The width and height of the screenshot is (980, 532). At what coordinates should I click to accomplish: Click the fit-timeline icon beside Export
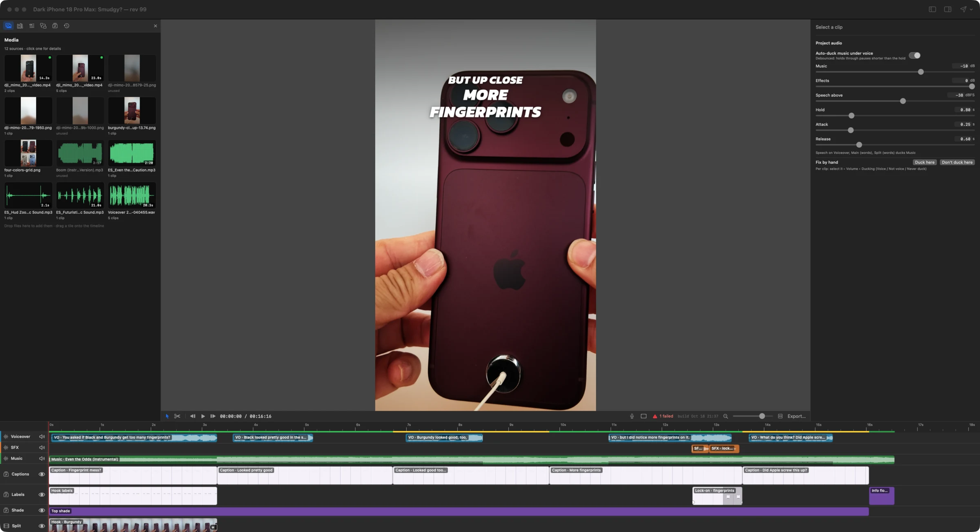pyautogui.click(x=780, y=416)
